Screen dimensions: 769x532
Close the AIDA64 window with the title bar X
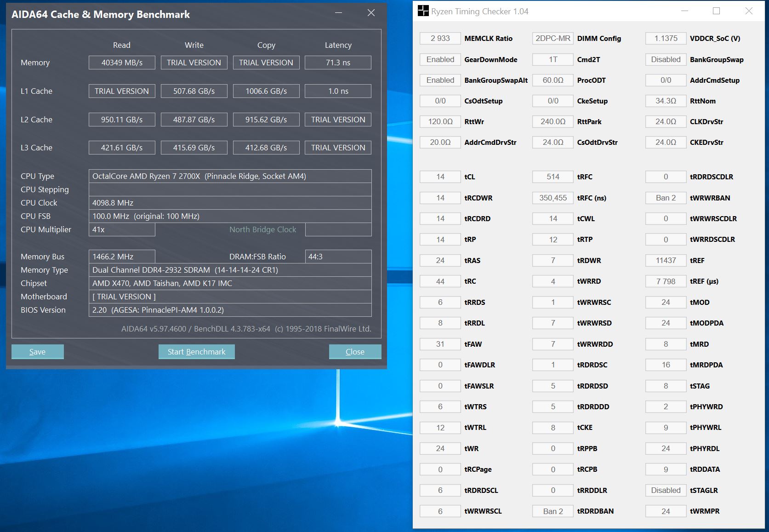pos(371,13)
